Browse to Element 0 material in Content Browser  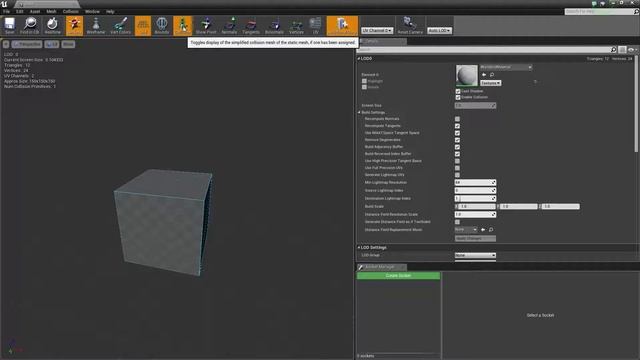click(492, 75)
